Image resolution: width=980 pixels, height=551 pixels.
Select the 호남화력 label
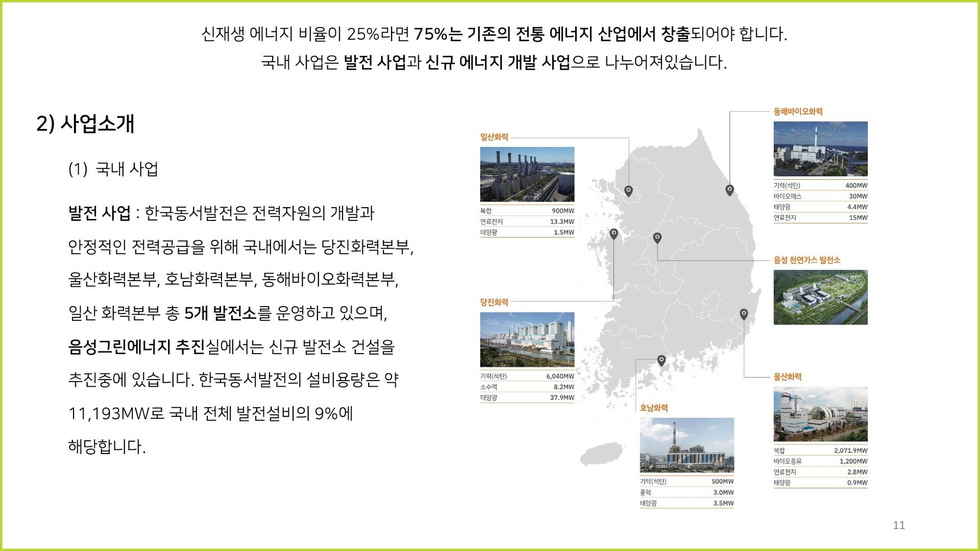654,408
